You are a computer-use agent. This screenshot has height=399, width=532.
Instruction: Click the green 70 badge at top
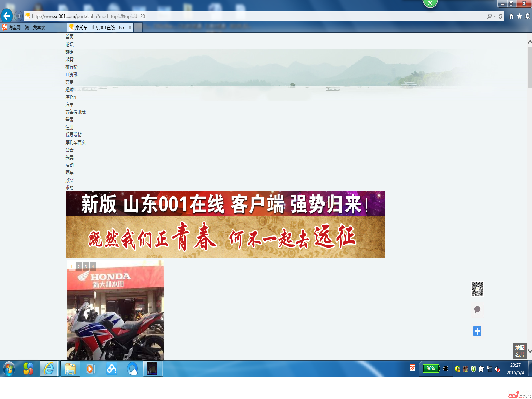point(430,3)
